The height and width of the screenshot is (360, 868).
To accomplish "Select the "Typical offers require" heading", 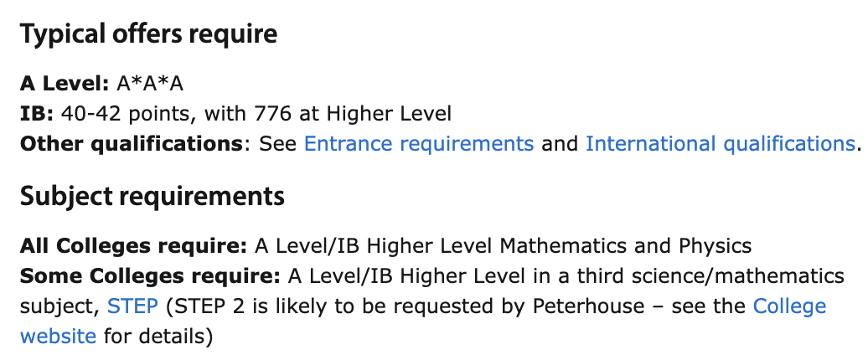I will pos(148,34).
